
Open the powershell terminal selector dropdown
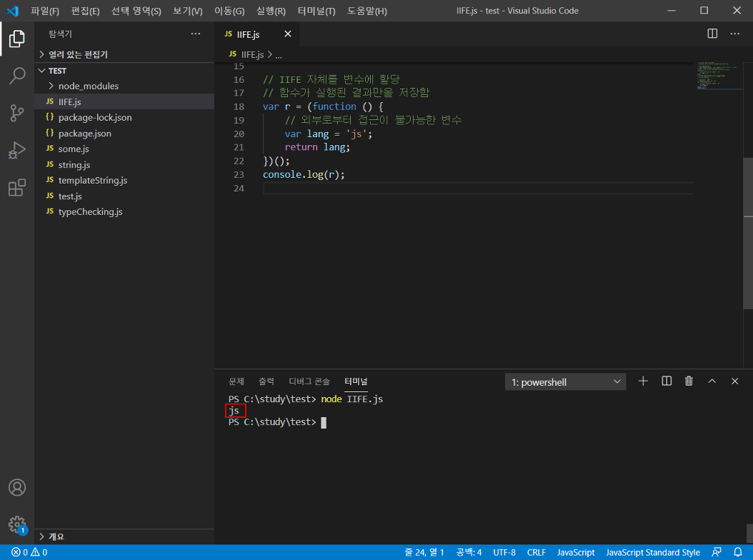pos(565,382)
